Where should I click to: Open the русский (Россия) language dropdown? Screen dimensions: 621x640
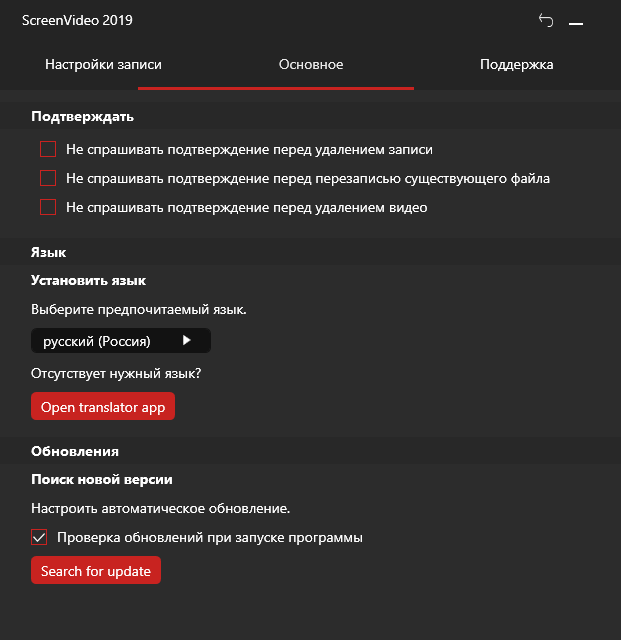coord(120,341)
